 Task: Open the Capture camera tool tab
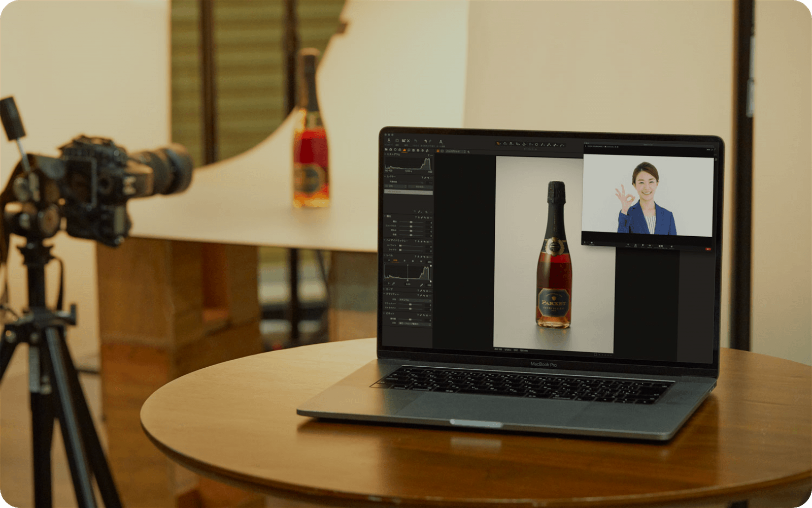(391, 150)
